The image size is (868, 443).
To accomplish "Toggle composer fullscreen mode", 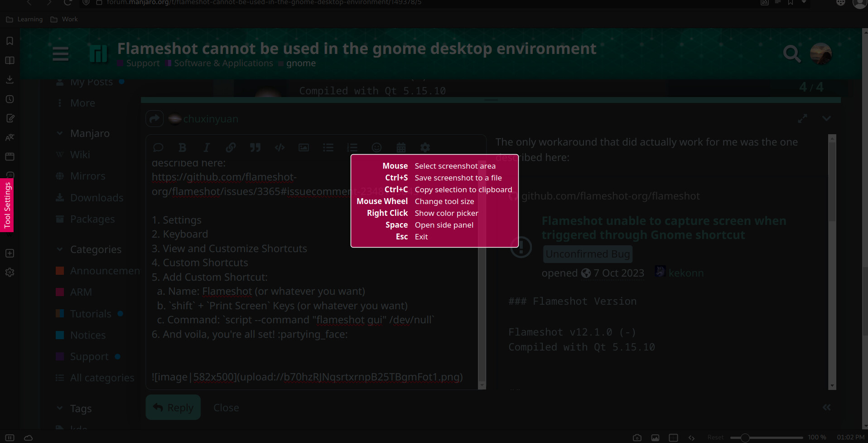I will click(802, 119).
